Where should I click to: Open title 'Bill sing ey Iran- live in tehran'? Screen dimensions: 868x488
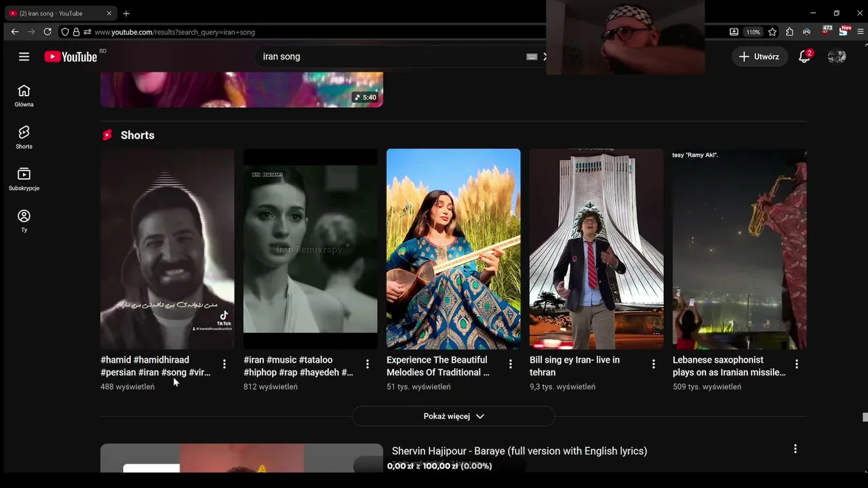574,366
